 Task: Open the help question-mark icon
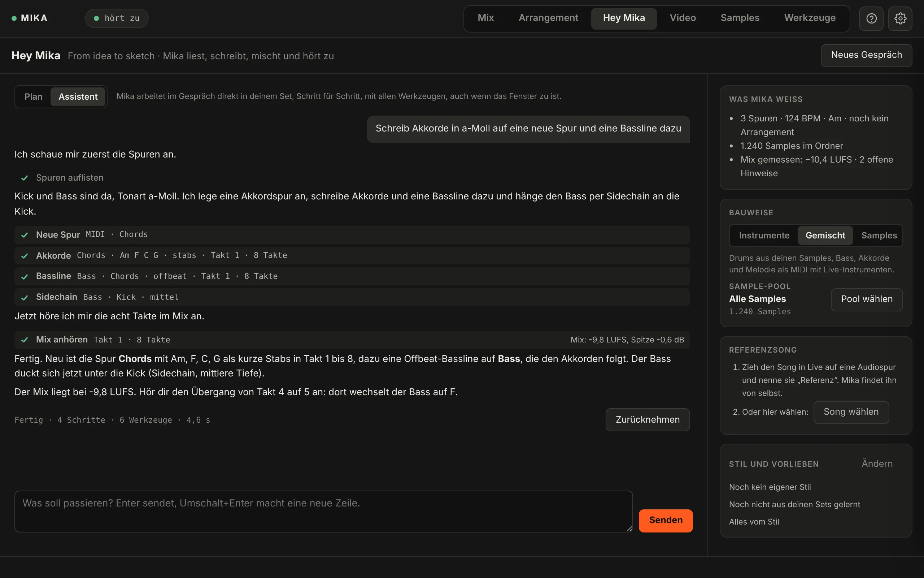(x=871, y=18)
